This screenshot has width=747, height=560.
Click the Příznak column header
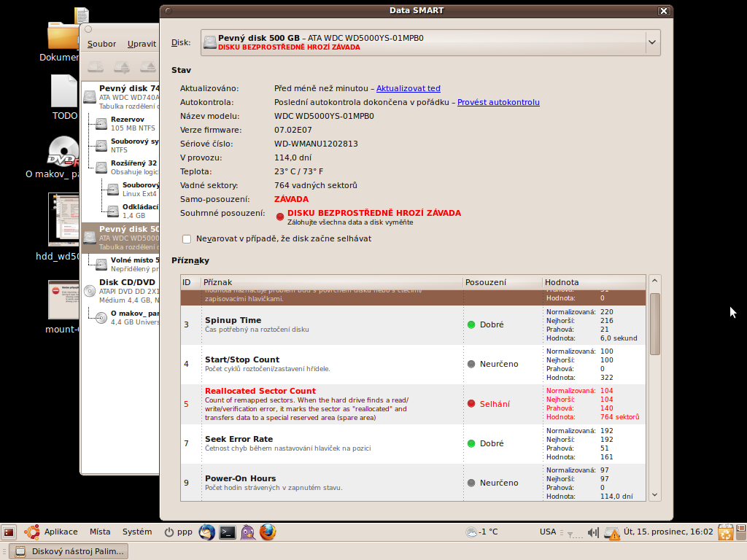pos(332,282)
